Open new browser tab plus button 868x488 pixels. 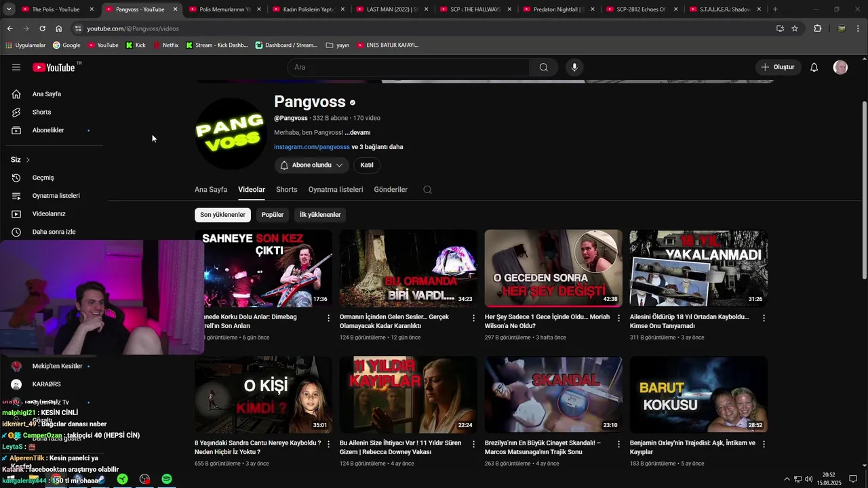775,9
